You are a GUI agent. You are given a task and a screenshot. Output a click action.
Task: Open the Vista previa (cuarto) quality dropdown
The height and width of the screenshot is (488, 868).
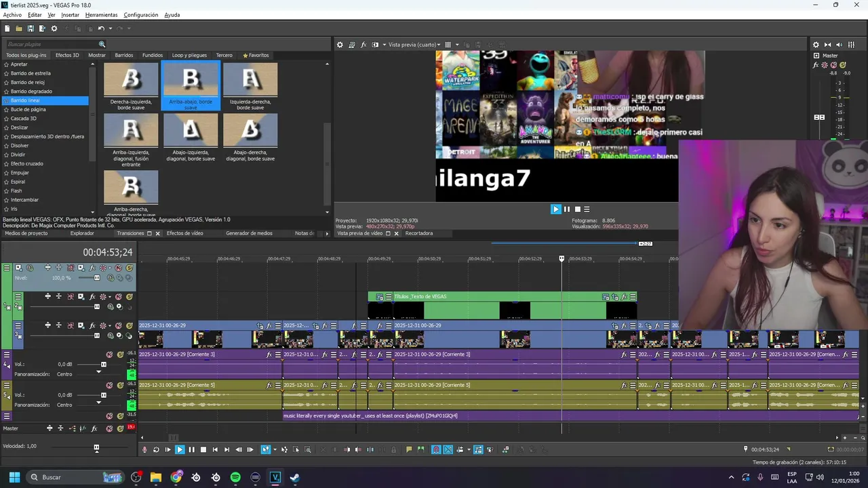point(415,45)
